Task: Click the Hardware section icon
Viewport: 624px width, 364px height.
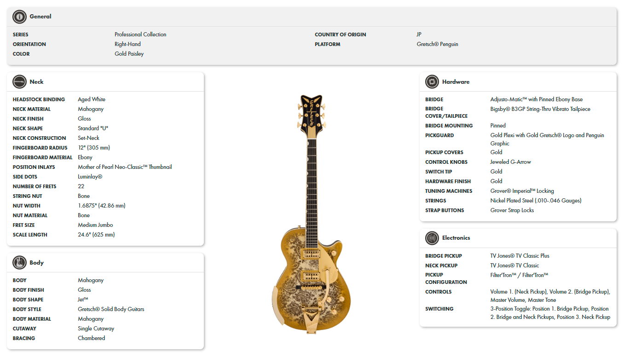Action: (432, 82)
